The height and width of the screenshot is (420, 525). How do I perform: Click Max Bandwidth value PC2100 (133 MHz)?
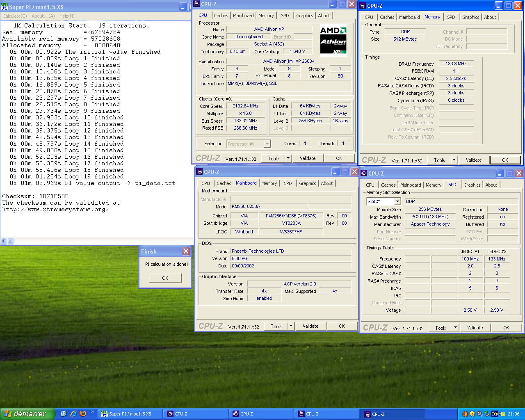(x=430, y=217)
